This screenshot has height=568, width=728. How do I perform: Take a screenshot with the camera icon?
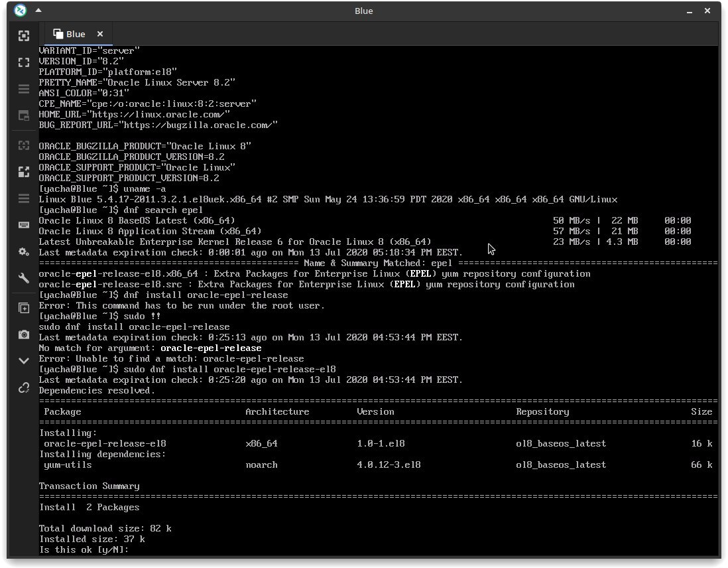click(24, 334)
